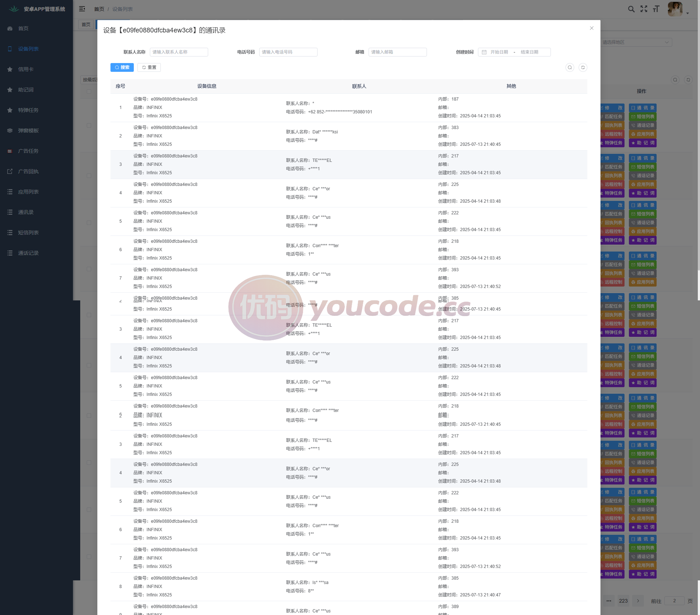This screenshot has width=700, height=615.
Task: Click the 广告回执 sidebar export icon
Action: click(10, 171)
